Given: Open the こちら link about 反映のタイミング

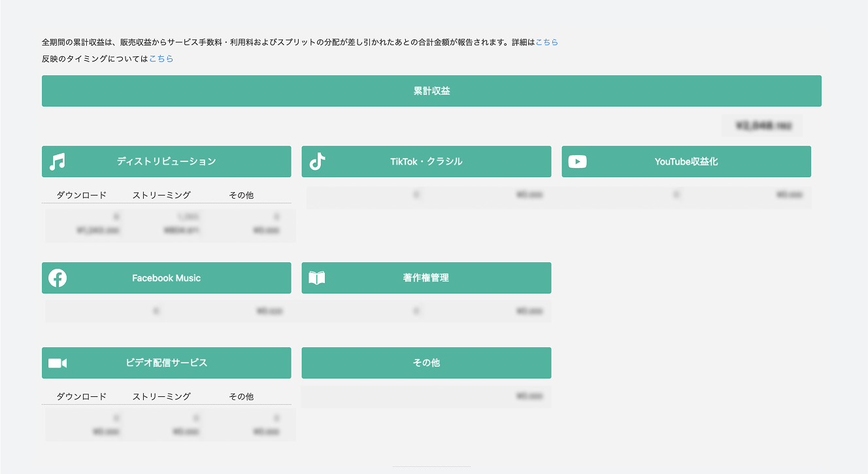Looking at the screenshot, I should 161,58.
